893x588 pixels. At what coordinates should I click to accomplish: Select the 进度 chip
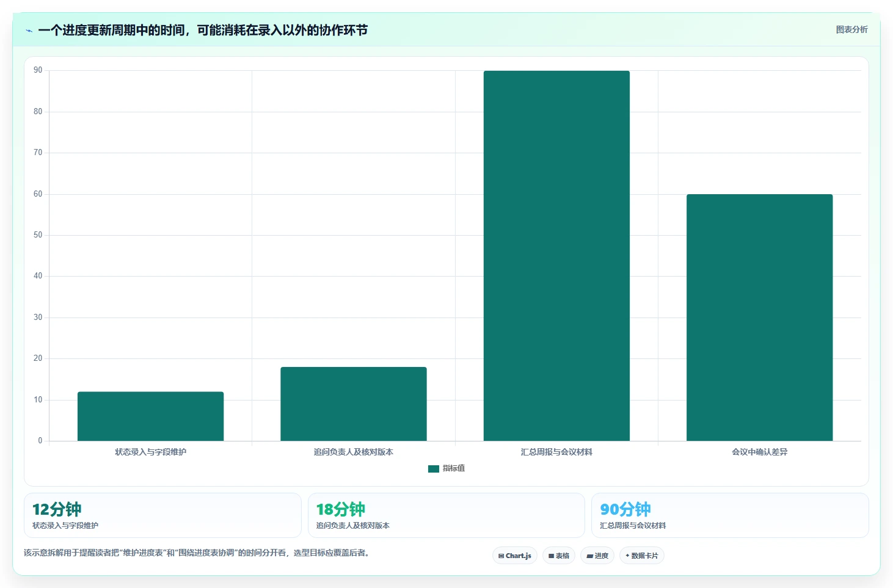597,556
